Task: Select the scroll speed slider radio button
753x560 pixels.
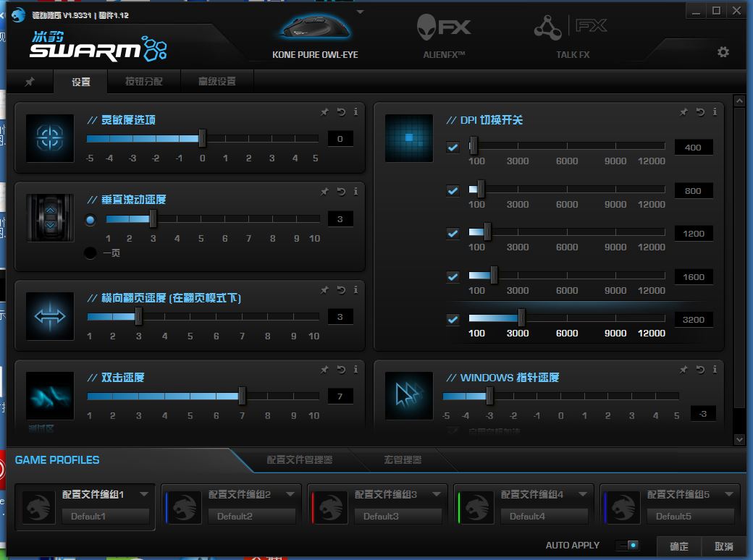Action: pos(91,220)
